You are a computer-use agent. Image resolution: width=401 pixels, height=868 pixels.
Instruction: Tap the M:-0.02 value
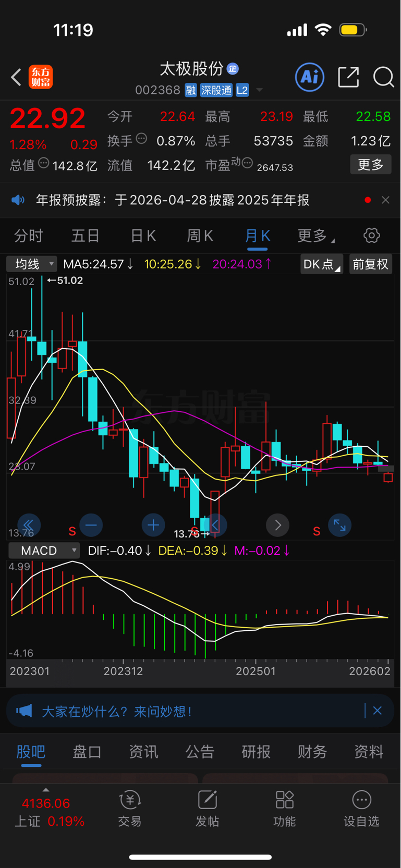coord(262,551)
